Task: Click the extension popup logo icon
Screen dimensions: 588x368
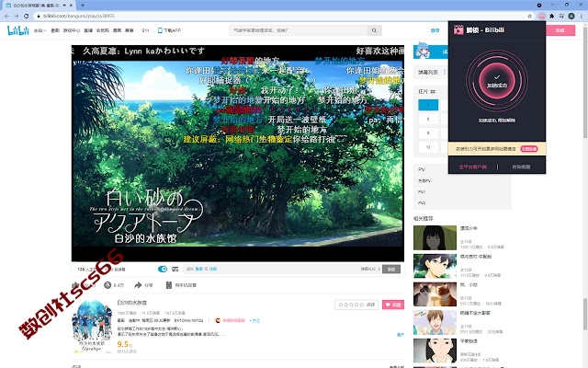Action: [458, 29]
